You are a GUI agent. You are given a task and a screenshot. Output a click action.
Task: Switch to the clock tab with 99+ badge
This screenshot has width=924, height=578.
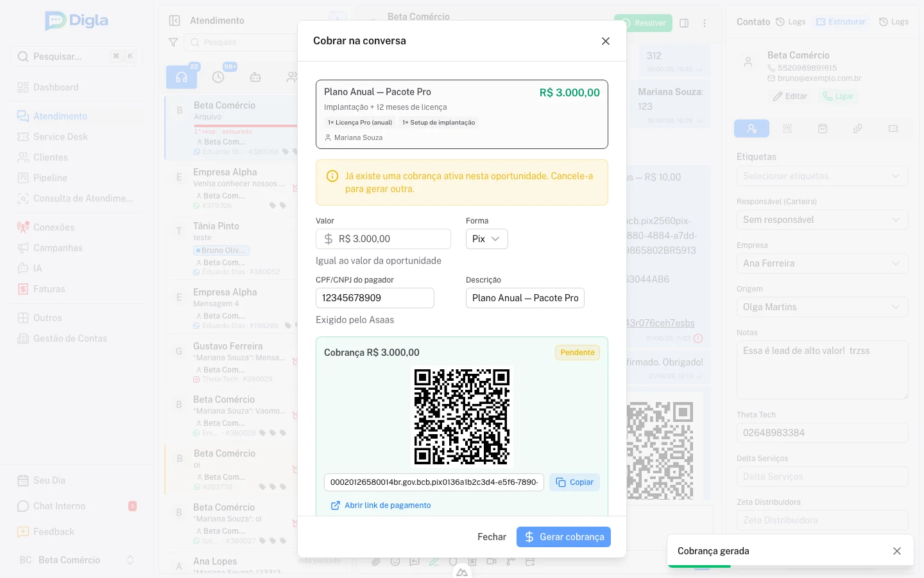[218, 77]
